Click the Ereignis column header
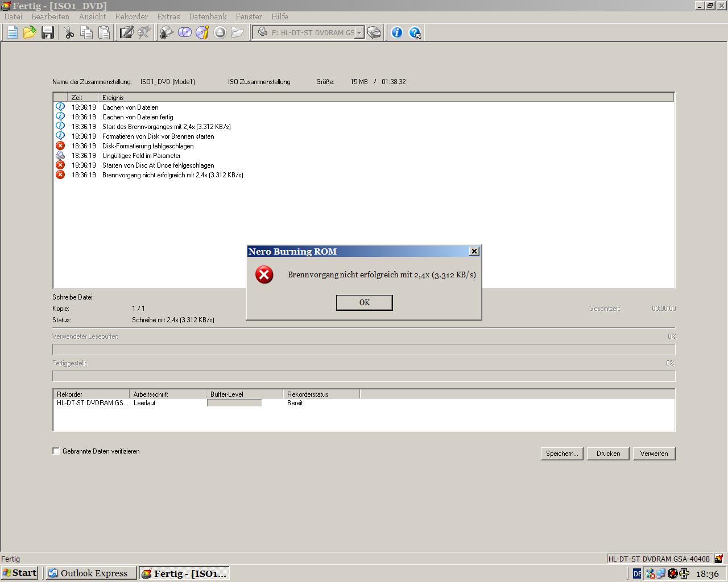This screenshot has width=728, height=582. tap(386, 97)
